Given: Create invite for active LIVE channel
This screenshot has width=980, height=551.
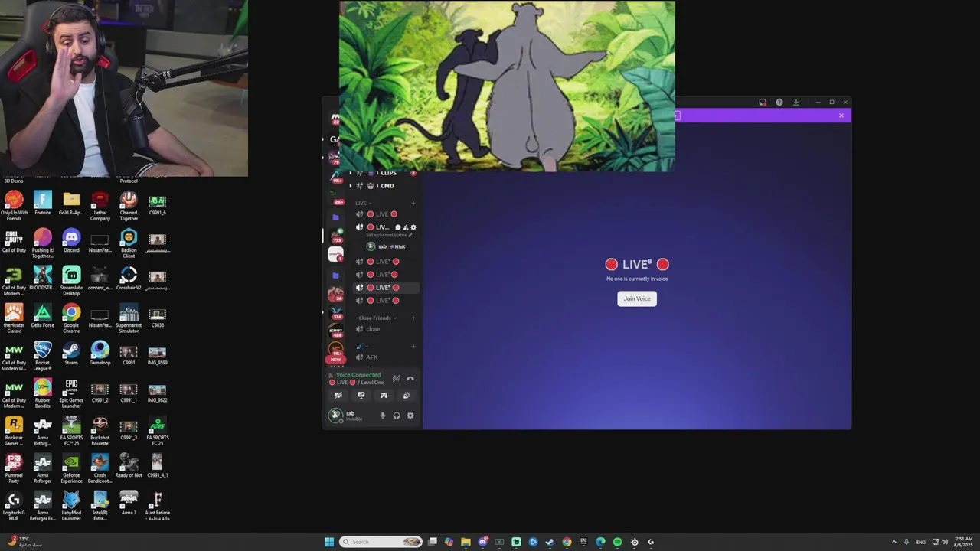Looking at the screenshot, I should [x=406, y=227].
